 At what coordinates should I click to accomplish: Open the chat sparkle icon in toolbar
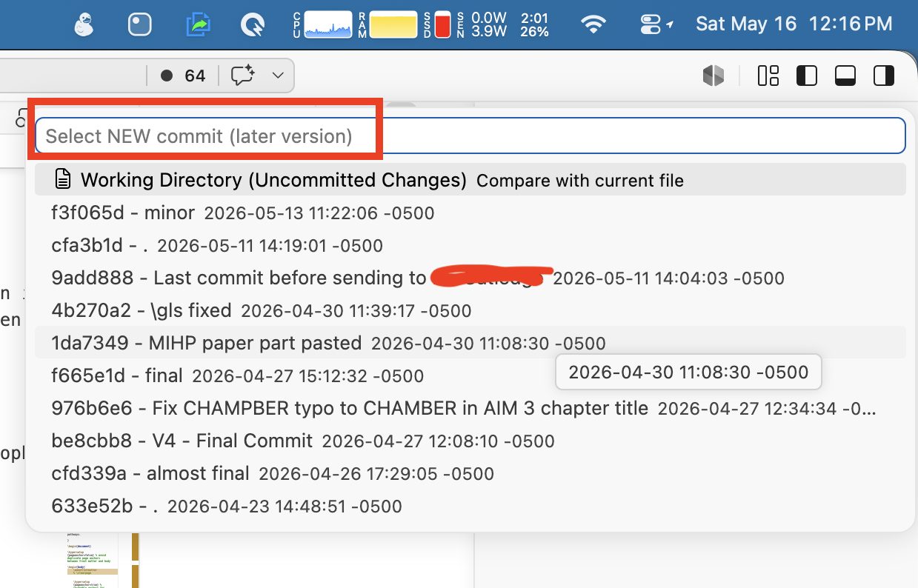[x=243, y=75]
